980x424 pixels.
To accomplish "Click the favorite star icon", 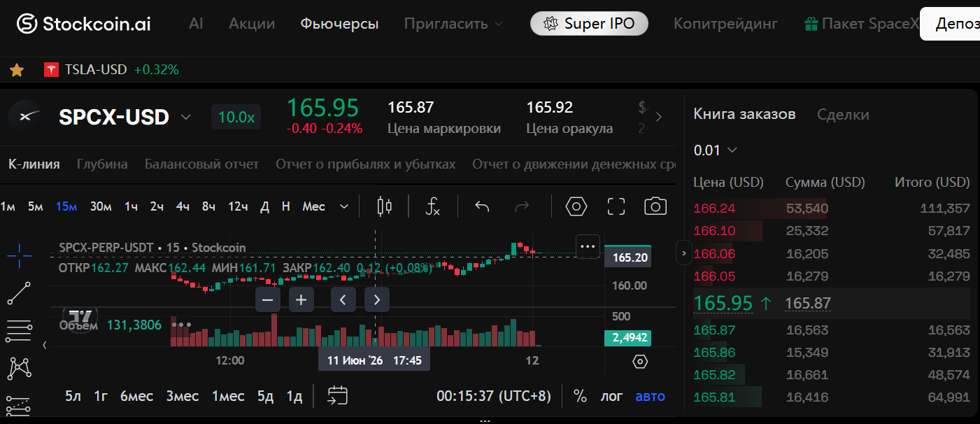I will (x=17, y=70).
